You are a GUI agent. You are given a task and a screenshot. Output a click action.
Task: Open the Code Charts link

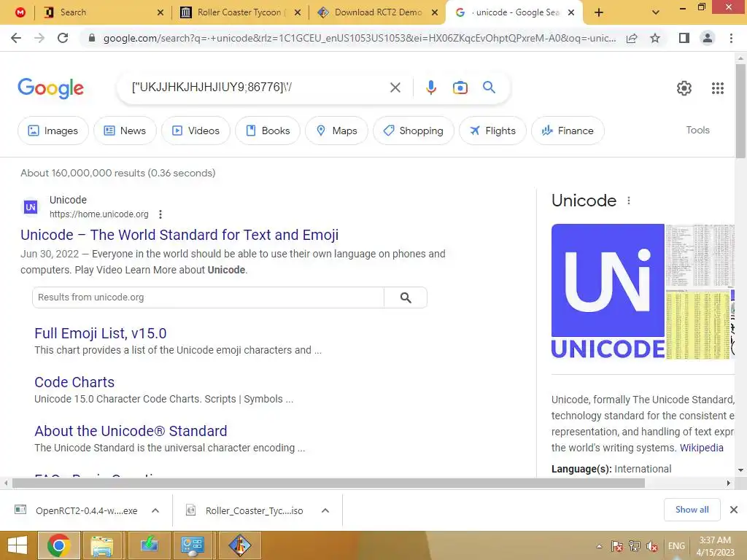coord(74,382)
